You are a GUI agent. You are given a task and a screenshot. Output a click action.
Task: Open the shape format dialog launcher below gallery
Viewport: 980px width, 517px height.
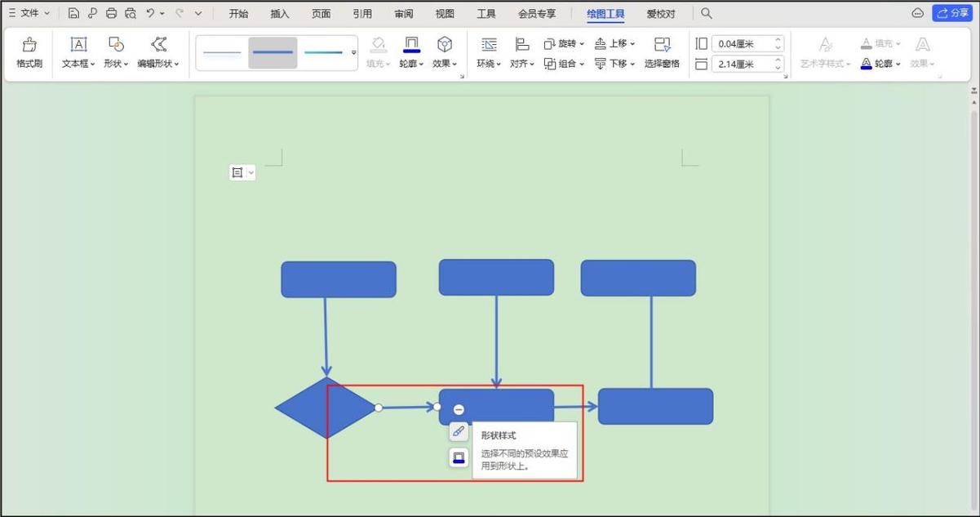463,77
